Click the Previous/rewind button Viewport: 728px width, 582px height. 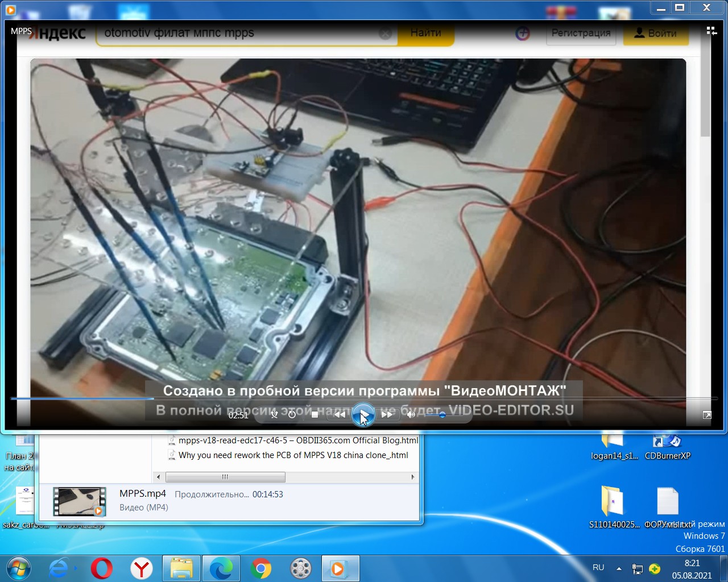[340, 415]
